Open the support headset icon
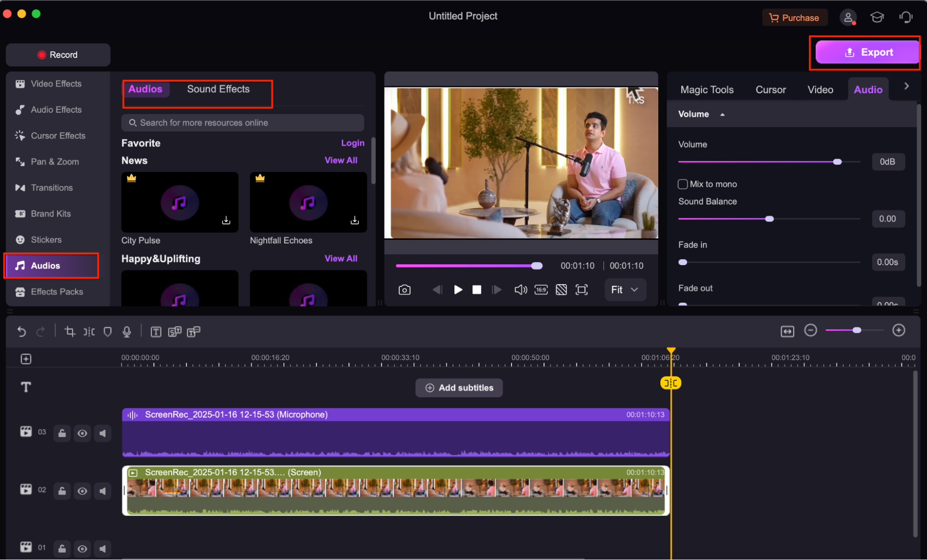Viewport: 927px width, 560px height. click(x=906, y=18)
